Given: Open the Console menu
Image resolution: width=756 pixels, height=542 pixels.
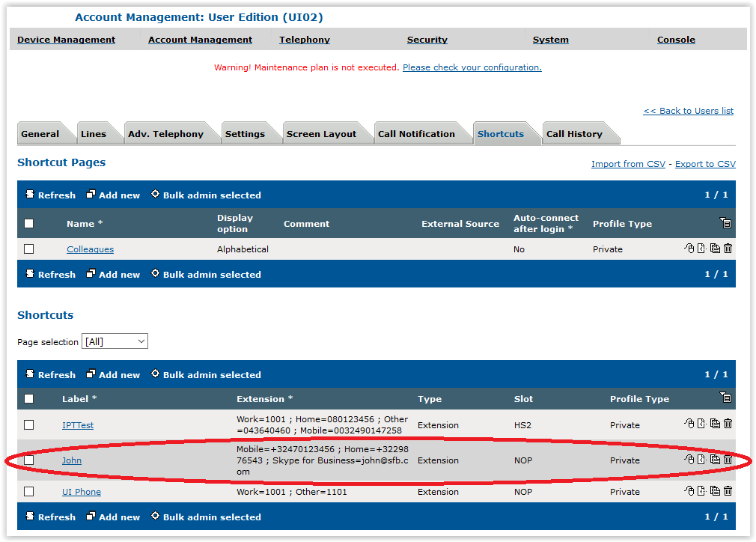Looking at the screenshot, I should click(676, 40).
